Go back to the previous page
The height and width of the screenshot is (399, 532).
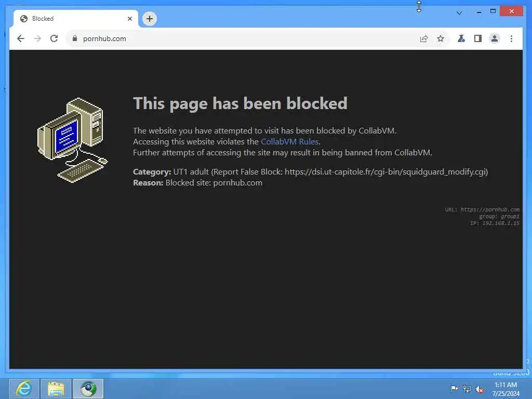[x=21, y=38]
